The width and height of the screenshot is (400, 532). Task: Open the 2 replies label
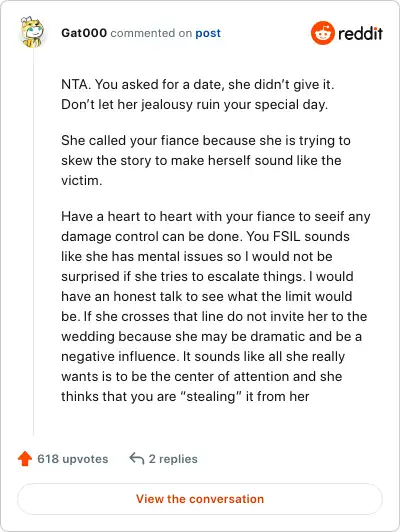[x=173, y=459]
